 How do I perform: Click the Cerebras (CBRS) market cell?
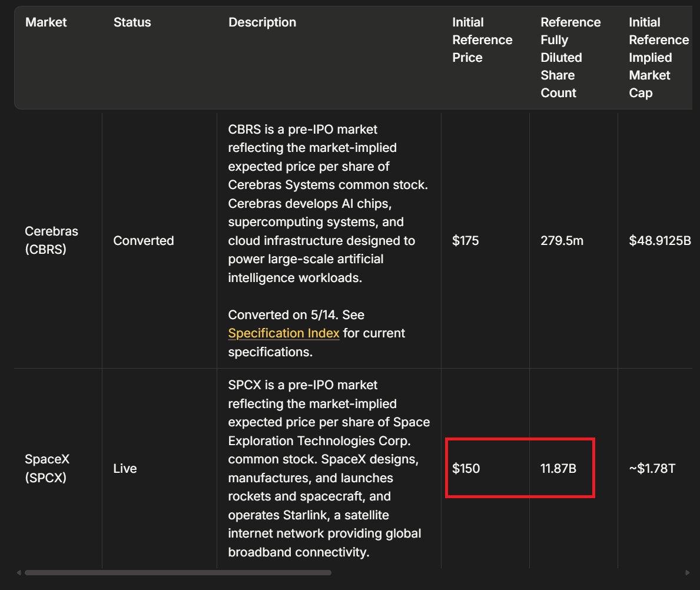(x=51, y=240)
